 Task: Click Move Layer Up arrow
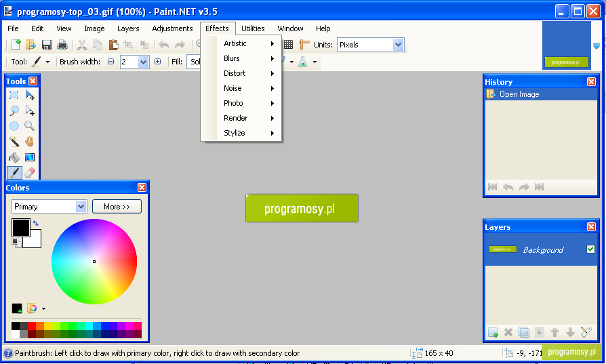554,332
